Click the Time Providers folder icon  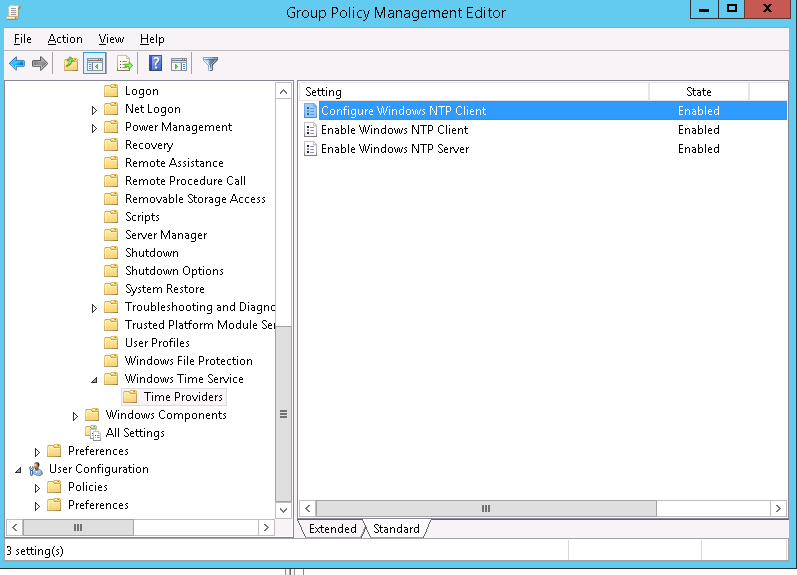(x=130, y=397)
